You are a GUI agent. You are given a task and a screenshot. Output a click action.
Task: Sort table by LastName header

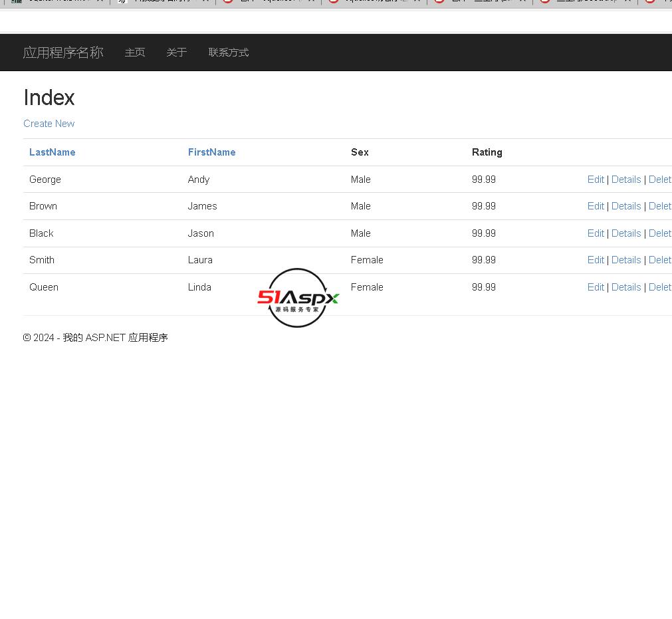[x=53, y=152]
